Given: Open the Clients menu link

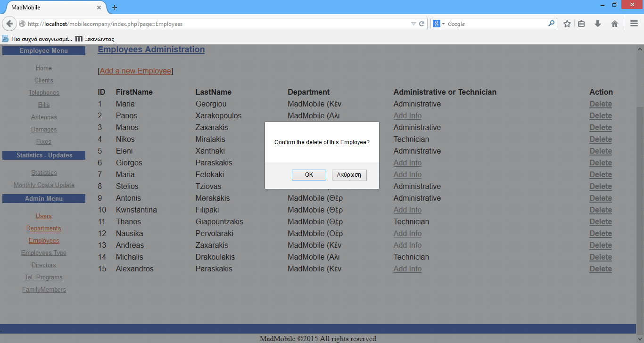Looking at the screenshot, I should pyautogui.click(x=44, y=81).
